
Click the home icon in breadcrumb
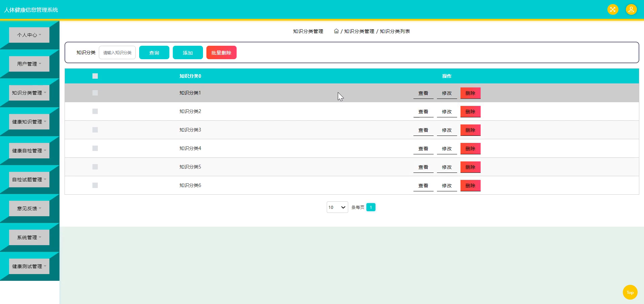(336, 31)
